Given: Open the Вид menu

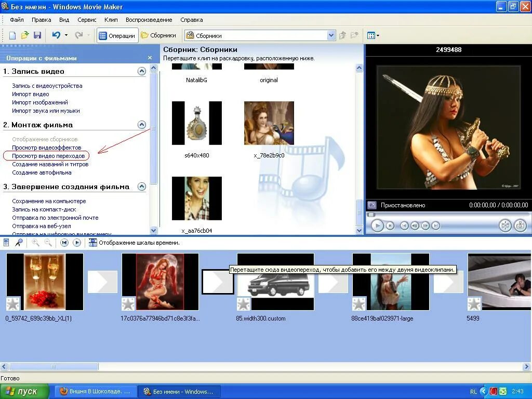Looking at the screenshot, I should 64,20.
